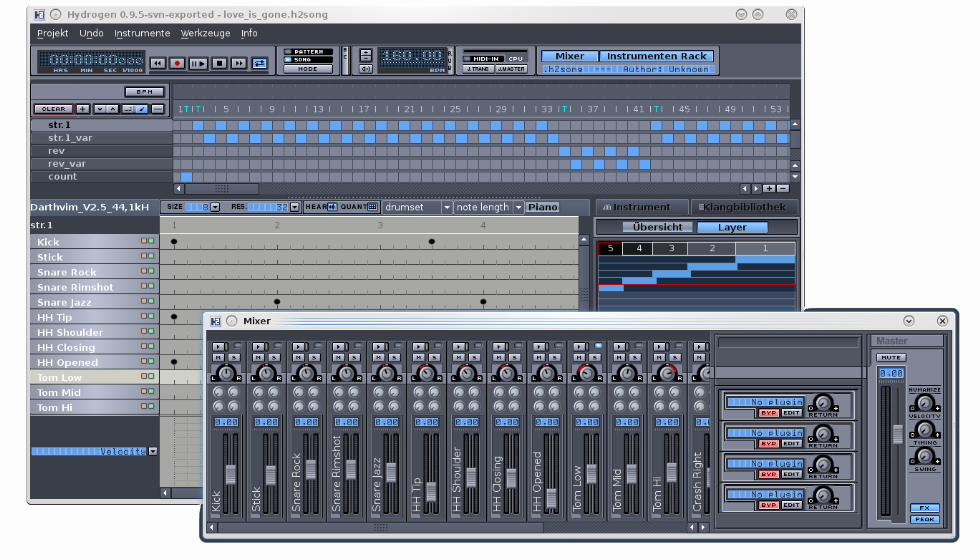Click the Instrumenten Rack button

click(656, 56)
